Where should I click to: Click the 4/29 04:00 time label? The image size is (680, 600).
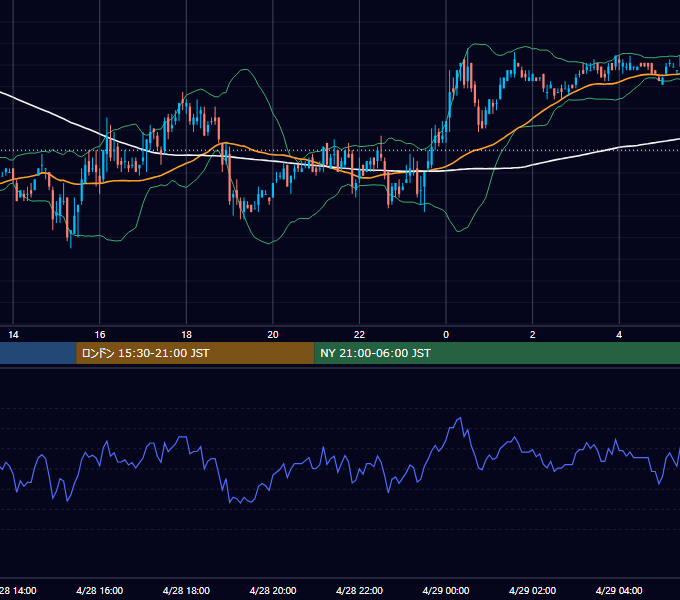coord(619,590)
